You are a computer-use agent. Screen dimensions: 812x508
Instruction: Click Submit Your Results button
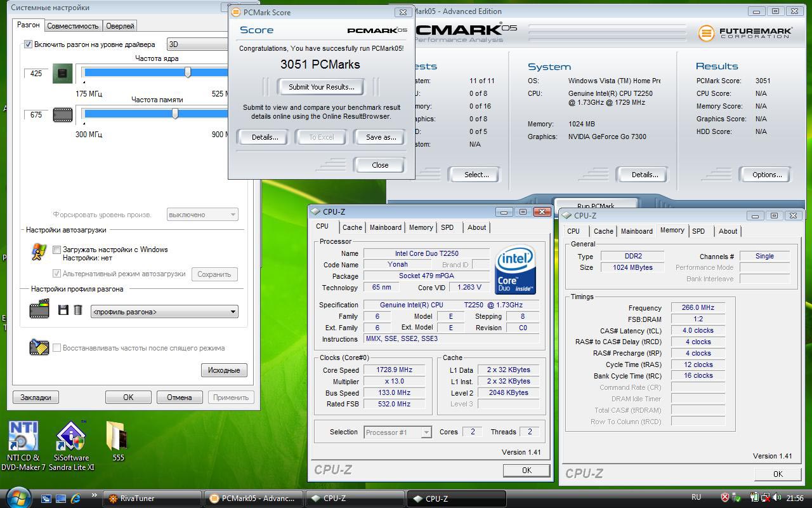coord(322,87)
